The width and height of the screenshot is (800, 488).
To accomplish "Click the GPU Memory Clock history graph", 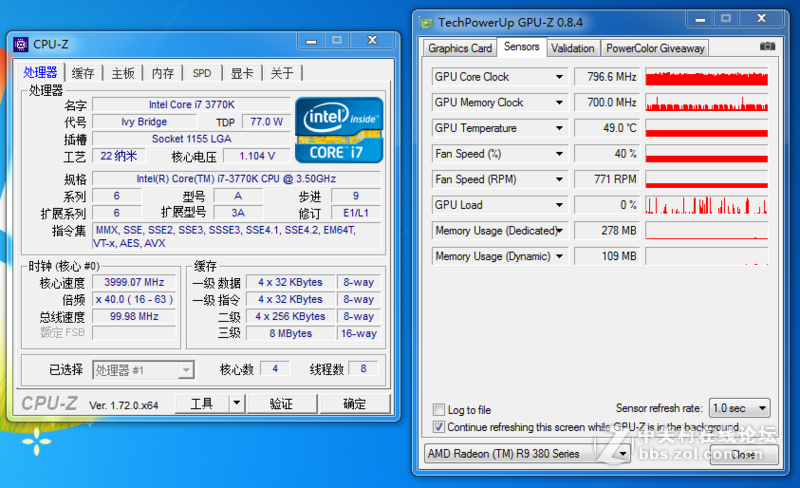I will (x=707, y=103).
